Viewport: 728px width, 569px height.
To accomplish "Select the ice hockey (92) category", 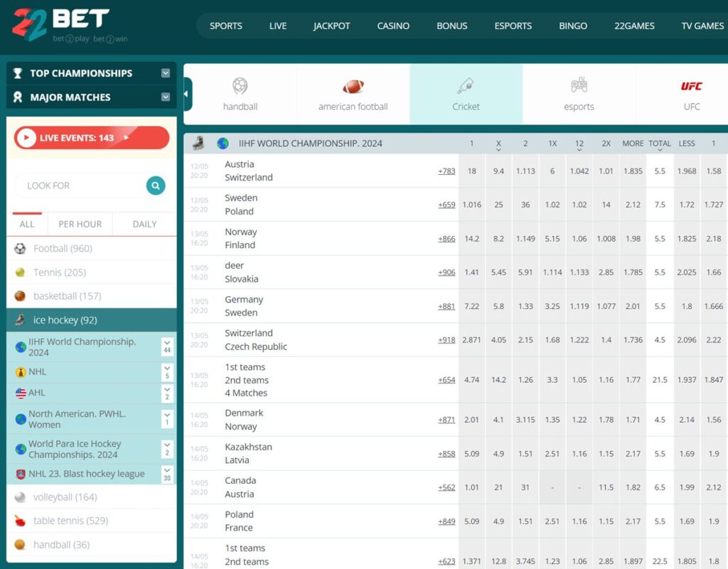I will [x=92, y=320].
